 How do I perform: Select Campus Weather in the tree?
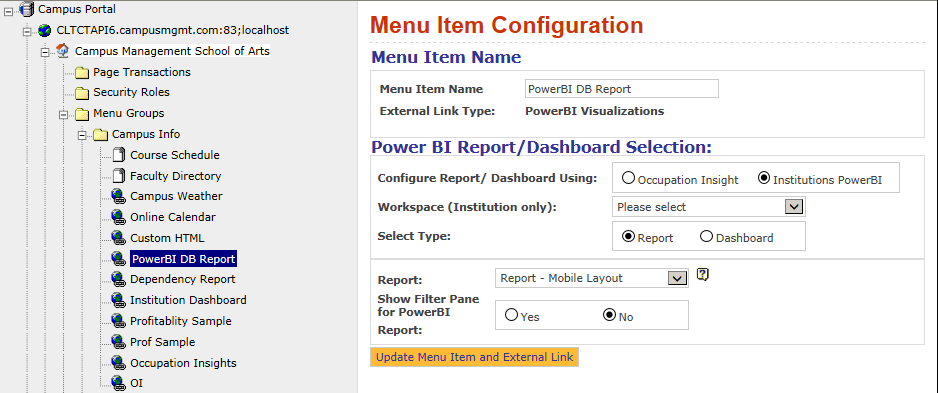click(x=176, y=196)
